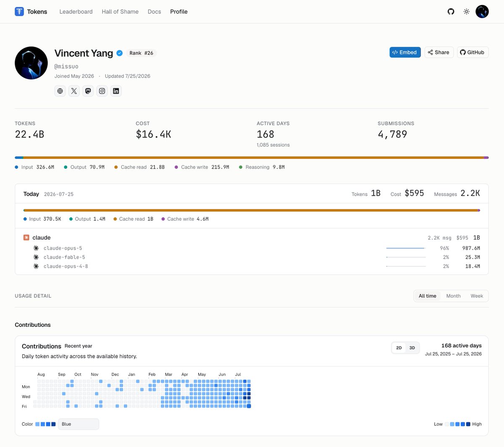Image resolution: width=504 pixels, height=447 pixels.
Task: Click the claude-opus-5 usage bar
Action: click(x=406, y=248)
